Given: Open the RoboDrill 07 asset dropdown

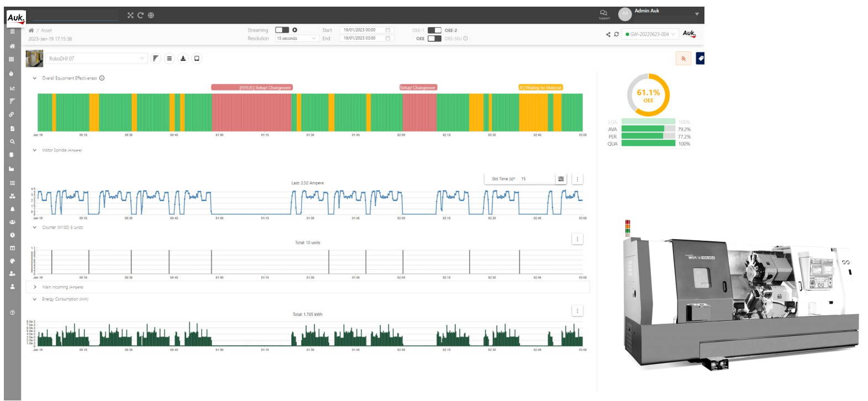Looking at the screenshot, I should pyautogui.click(x=96, y=59).
